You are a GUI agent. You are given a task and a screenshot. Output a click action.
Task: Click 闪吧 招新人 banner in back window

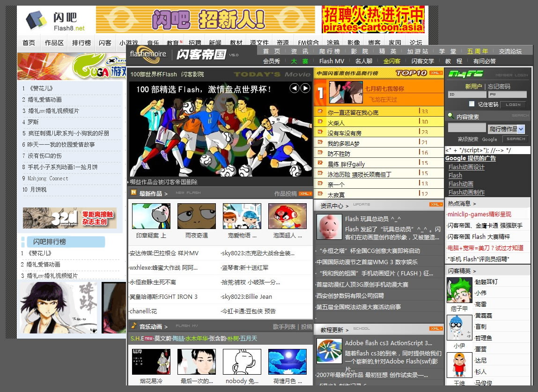click(x=205, y=20)
